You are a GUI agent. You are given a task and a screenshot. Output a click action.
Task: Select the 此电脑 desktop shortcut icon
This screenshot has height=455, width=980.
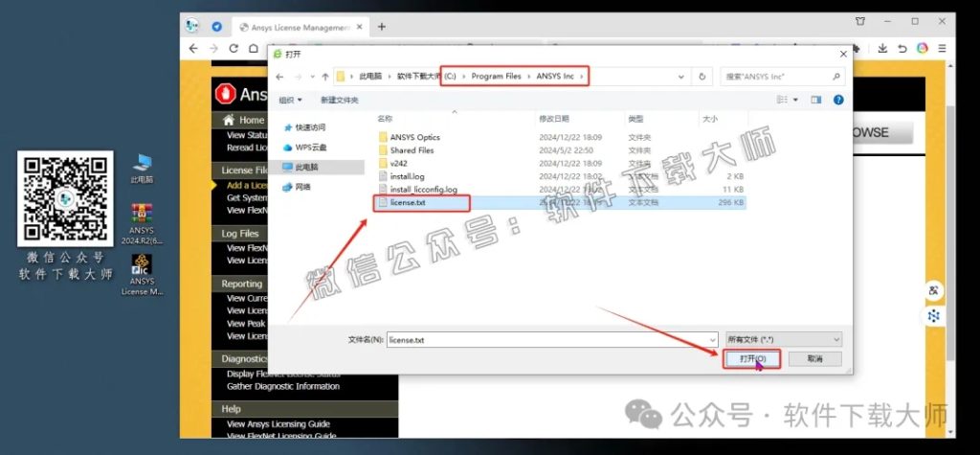tap(142, 168)
